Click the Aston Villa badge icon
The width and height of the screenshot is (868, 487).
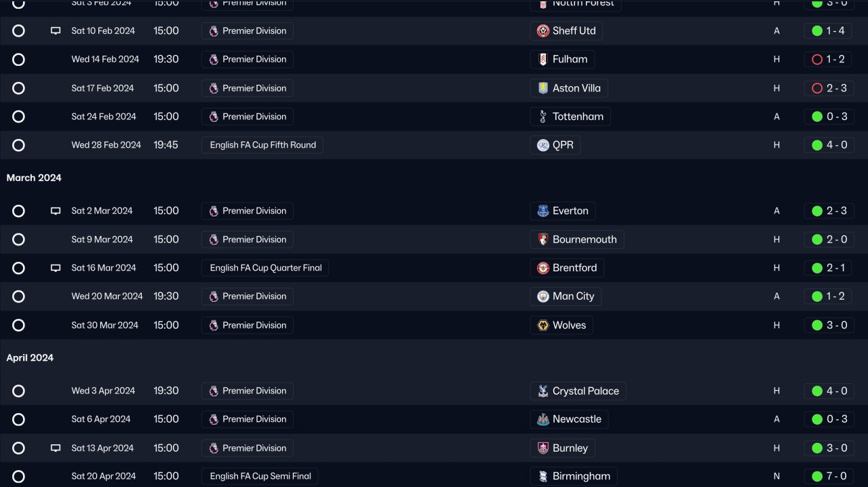543,88
